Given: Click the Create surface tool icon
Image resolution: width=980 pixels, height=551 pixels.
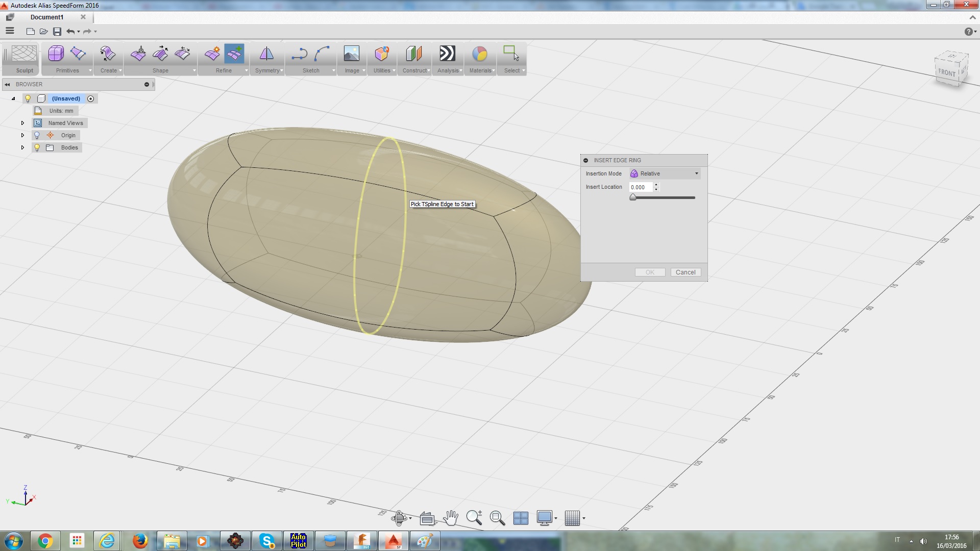Looking at the screenshot, I should (108, 54).
